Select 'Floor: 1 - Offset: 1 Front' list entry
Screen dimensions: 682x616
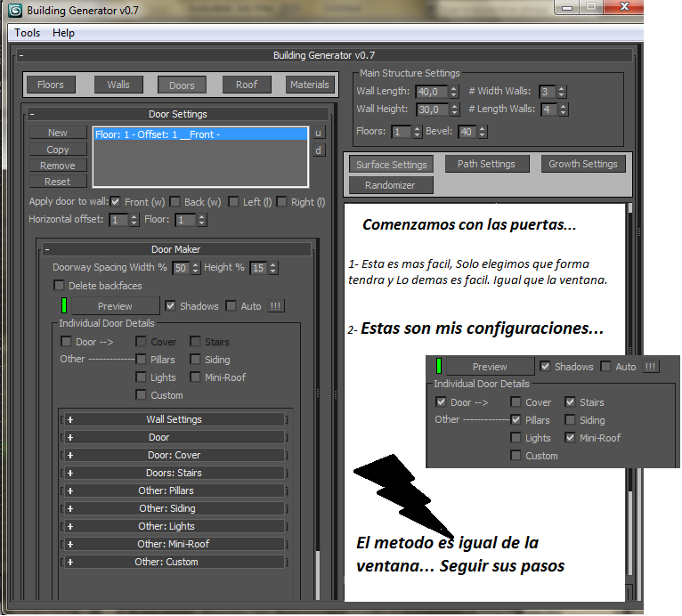(200, 134)
